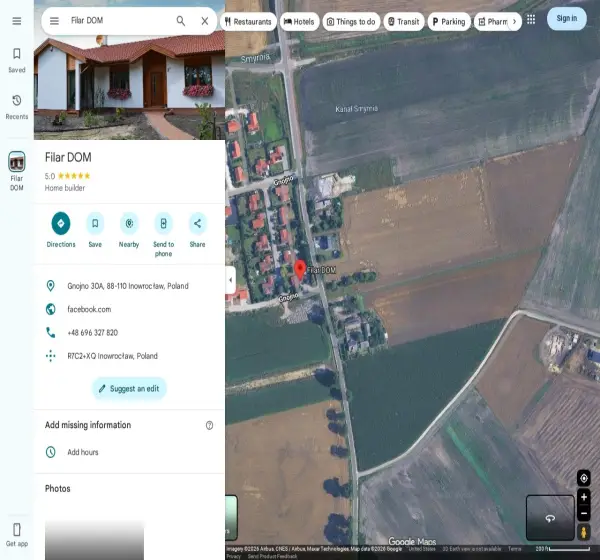Click the Home builder category text
The height and width of the screenshot is (560, 600).
65,188
